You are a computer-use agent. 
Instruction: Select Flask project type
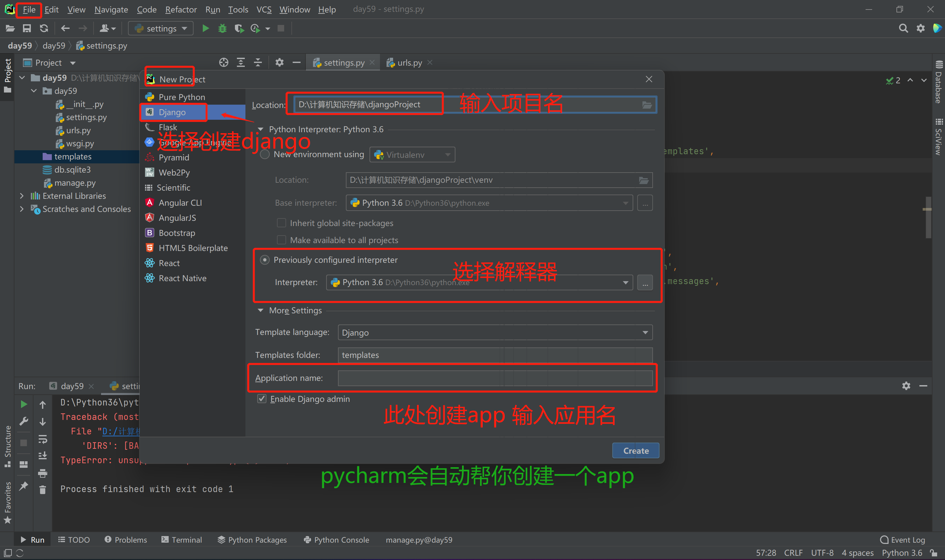(193, 127)
